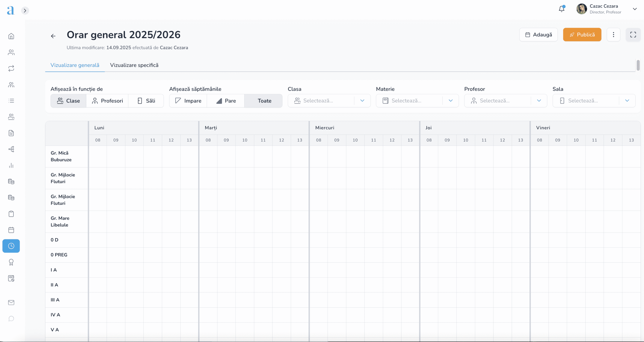Viewport: 644px width, 342px height.
Task: Show only Impare weeks
Action: click(188, 101)
